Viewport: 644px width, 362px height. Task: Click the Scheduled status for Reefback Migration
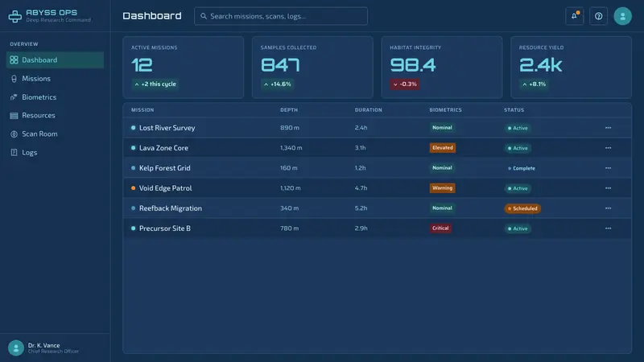pos(522,208)
